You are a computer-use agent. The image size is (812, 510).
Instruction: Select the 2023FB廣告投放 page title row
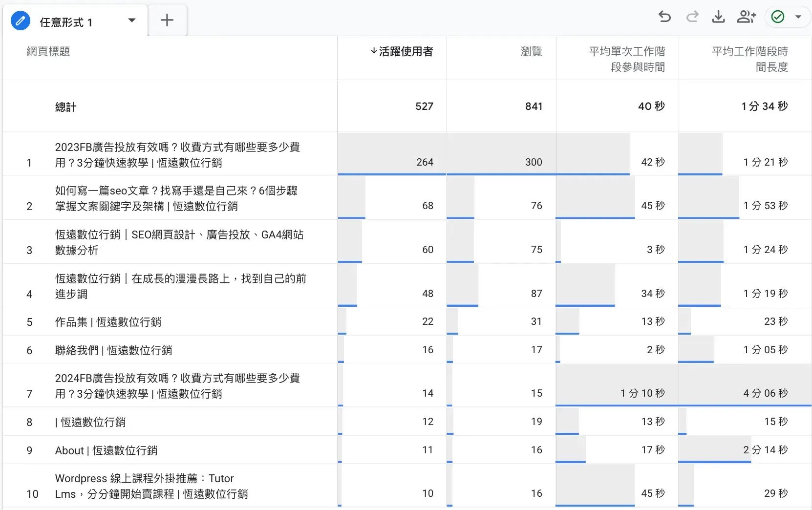tap(178, 154)
